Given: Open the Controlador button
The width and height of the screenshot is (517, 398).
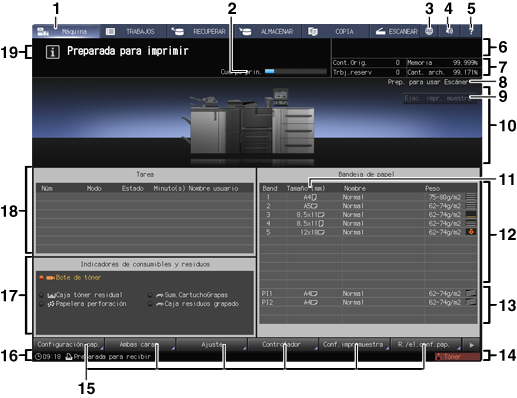Looking at the screenshot, I should 283,345.
